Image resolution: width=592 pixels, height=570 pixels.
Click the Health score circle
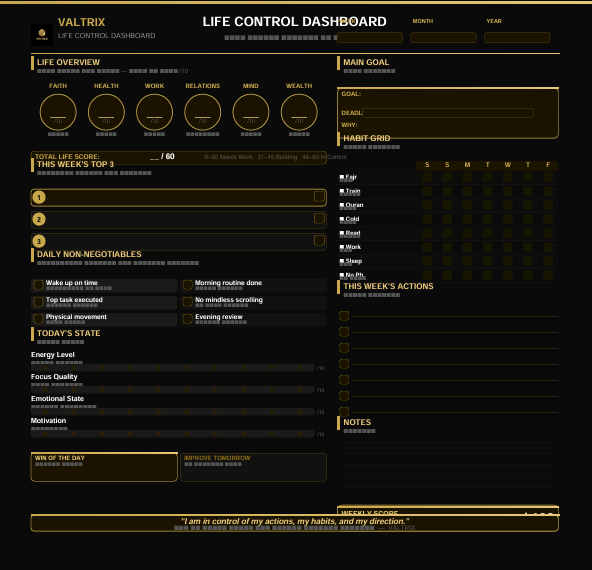pos(106,112)
